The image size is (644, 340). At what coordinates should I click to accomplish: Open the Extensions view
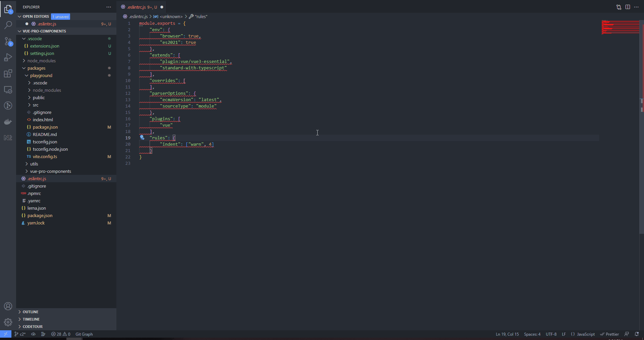[8, 73]
